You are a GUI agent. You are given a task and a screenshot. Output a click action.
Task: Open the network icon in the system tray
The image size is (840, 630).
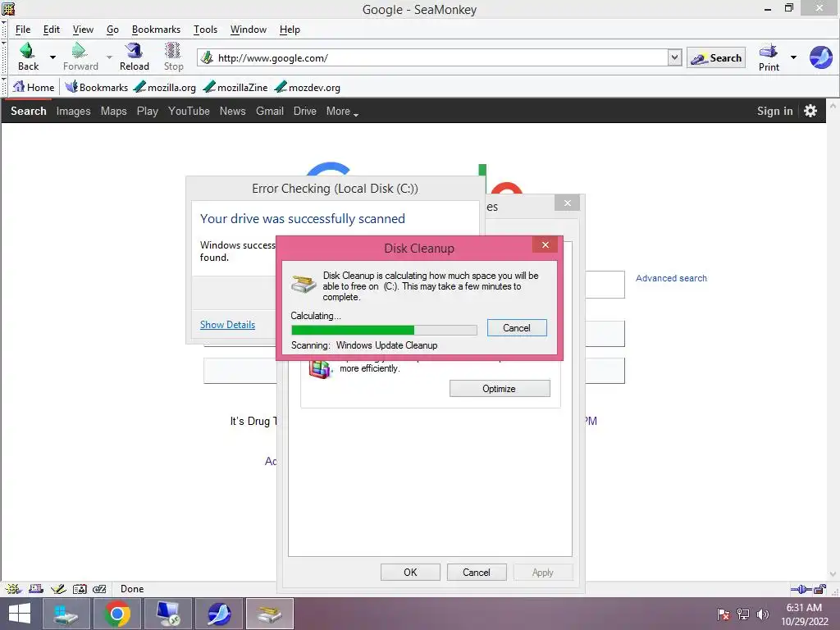[x=743, y=614]
